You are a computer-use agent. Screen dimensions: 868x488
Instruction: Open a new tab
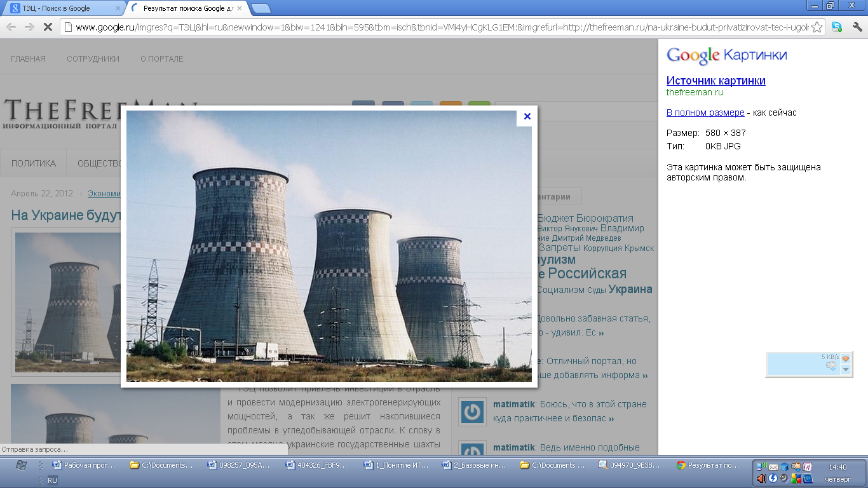pyautogui.click(x=261, y=8)
